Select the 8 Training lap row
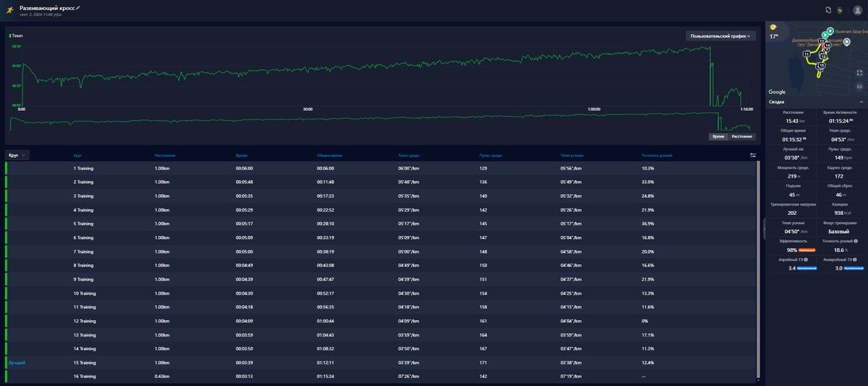This screenshot has width=868, height=386. [380, 266]
